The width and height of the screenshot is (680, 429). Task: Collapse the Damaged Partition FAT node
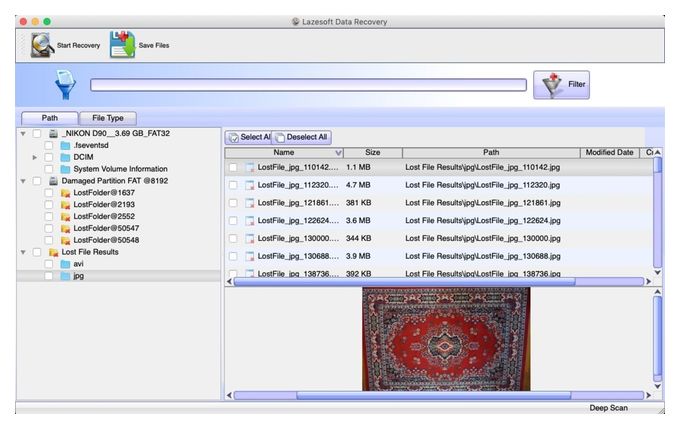23,181
